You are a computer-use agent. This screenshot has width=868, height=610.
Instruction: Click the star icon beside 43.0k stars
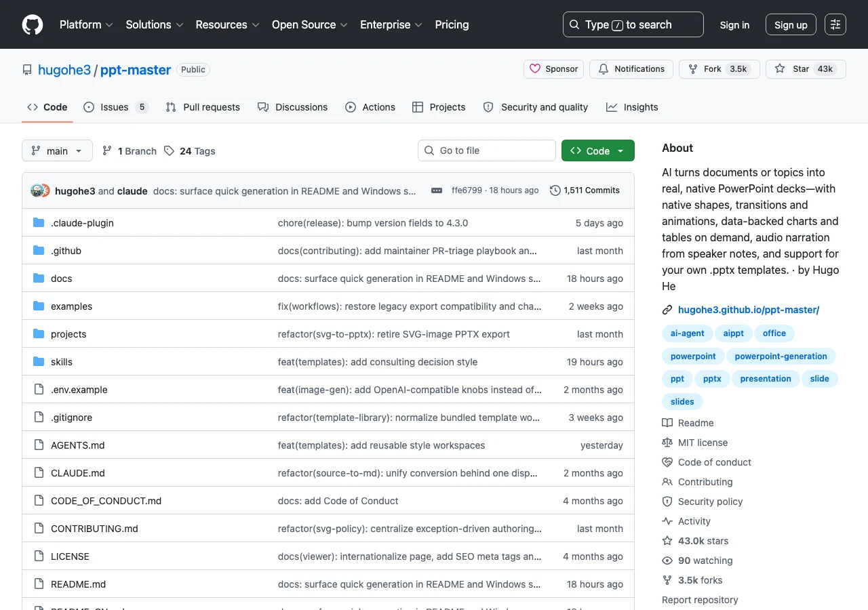tap(667, 541)
